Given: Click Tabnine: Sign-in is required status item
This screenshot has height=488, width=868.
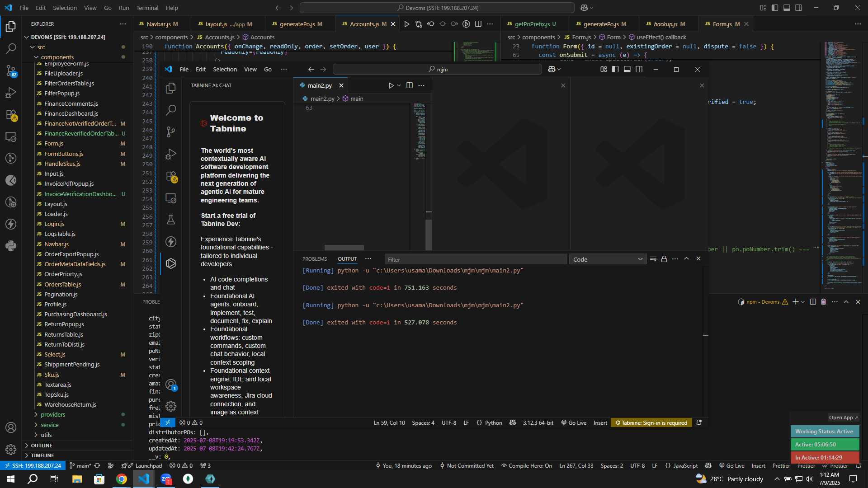Looking at the screenshot, I should click(x=651, y=423).
